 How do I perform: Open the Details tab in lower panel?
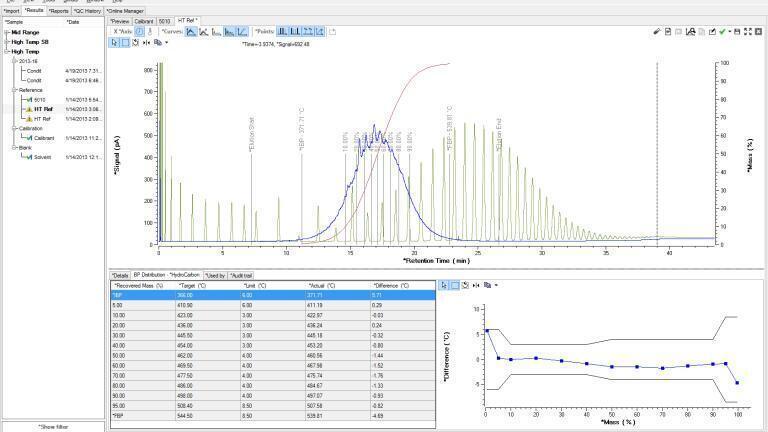point(120,276)
